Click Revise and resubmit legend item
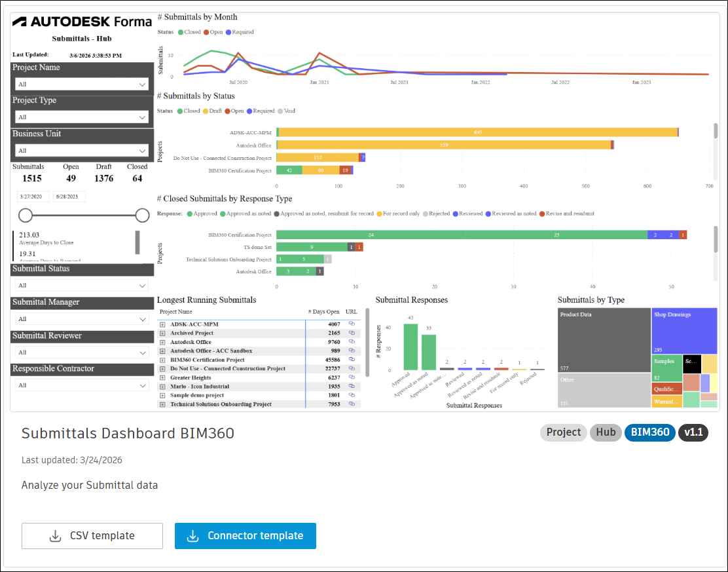The width and height of the screenshot is (728, 572). pyautogui.click(x=567, y=214)
